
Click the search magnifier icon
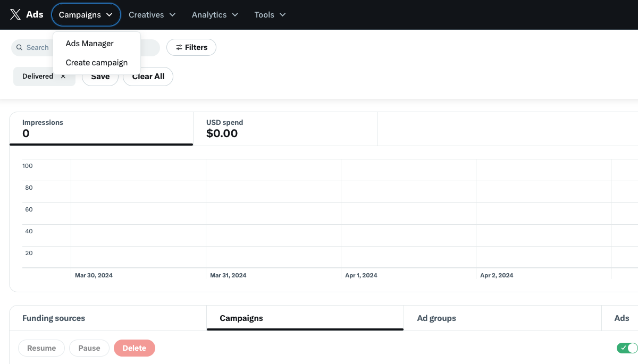tap(20, 47)
